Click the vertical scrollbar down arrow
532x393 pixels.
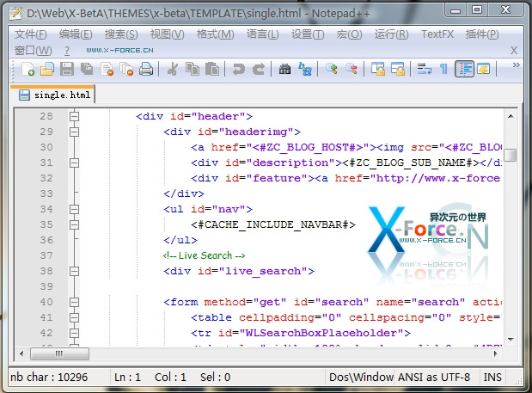pos(511,339)
